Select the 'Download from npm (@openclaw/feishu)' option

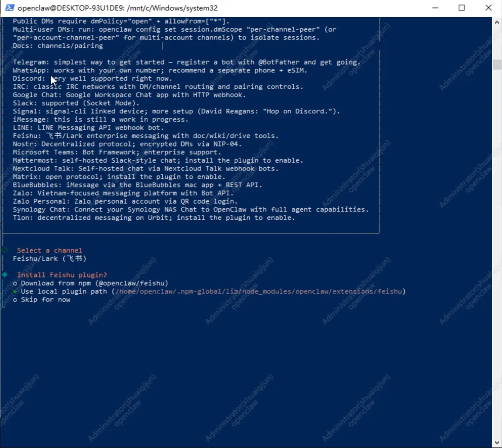point(91,283)
